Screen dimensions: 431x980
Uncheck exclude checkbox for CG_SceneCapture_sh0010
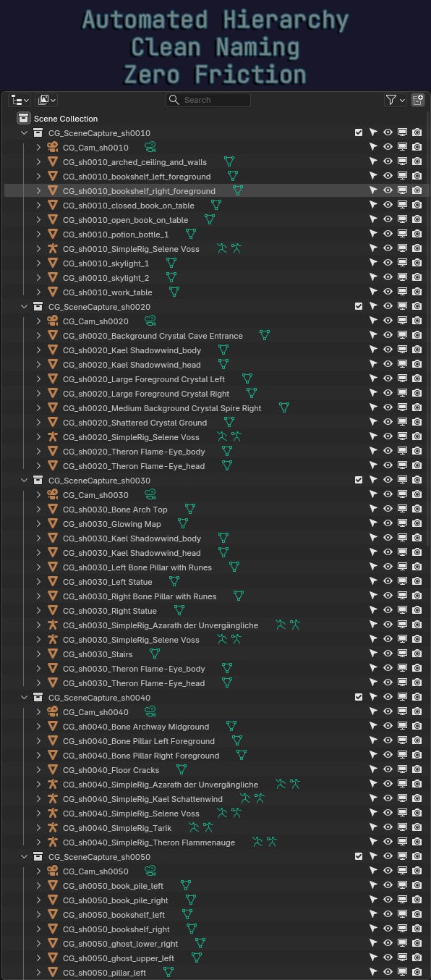359,133
